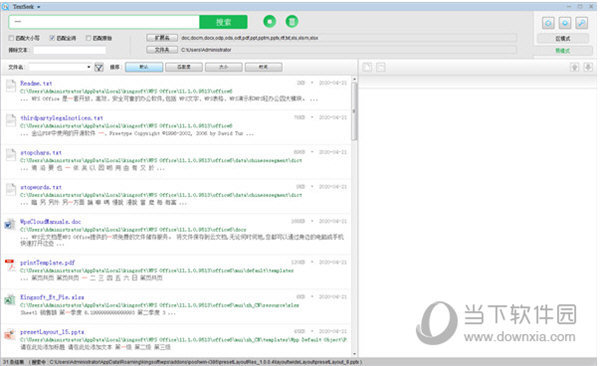This screenshot has height=366, width=600.
Task: Open the Readme.txt result
Action: (36, 83)
